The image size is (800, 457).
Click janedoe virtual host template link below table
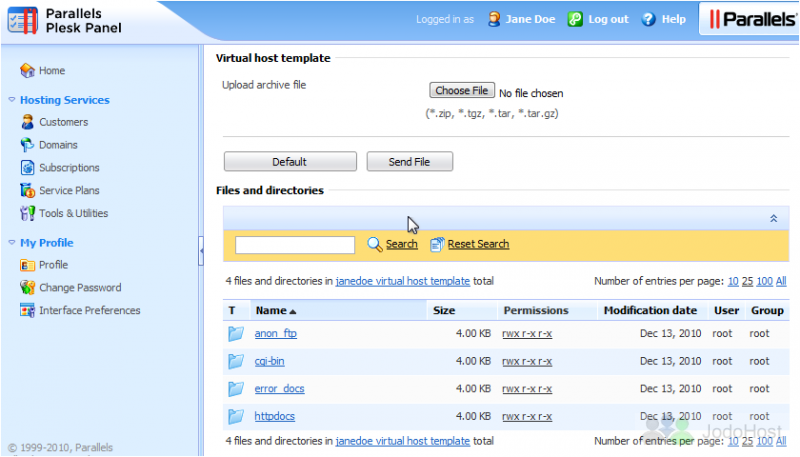[403, 441]
